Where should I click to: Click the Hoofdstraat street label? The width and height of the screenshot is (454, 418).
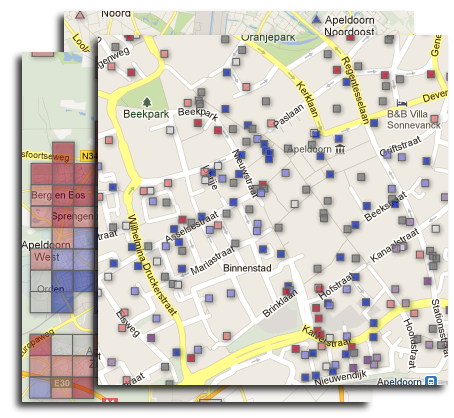(410, 343)
